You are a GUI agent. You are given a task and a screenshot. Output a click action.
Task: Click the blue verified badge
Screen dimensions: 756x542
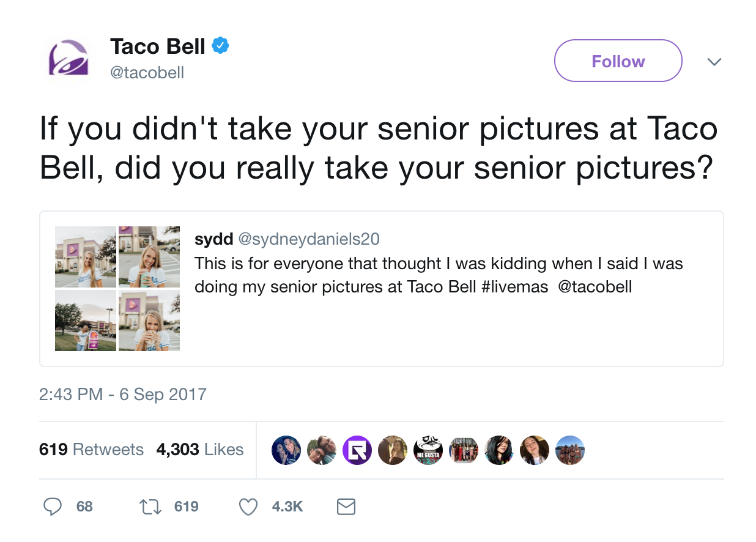pos(220,45)
